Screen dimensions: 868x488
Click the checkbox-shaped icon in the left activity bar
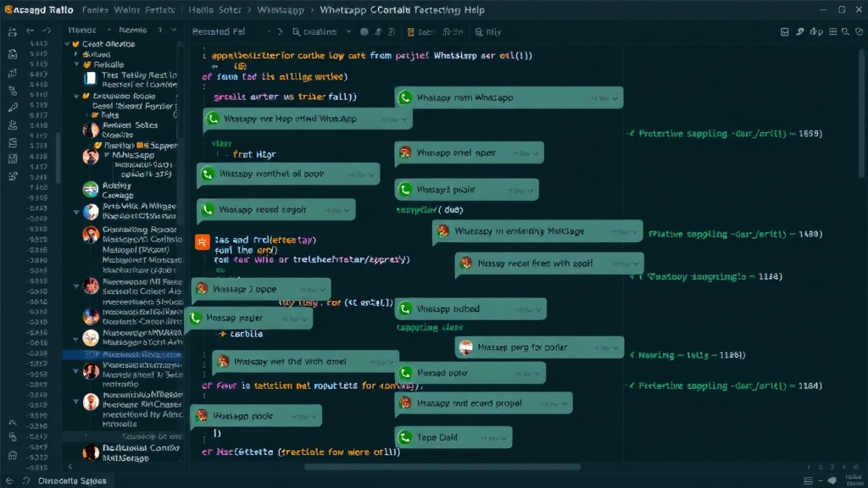pos(13,158)
